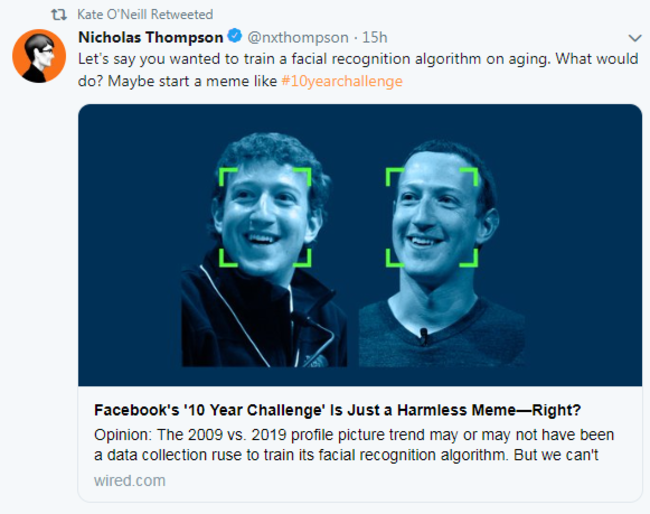
Task: Expand the tweet options chevron
Action: (634, 38)
